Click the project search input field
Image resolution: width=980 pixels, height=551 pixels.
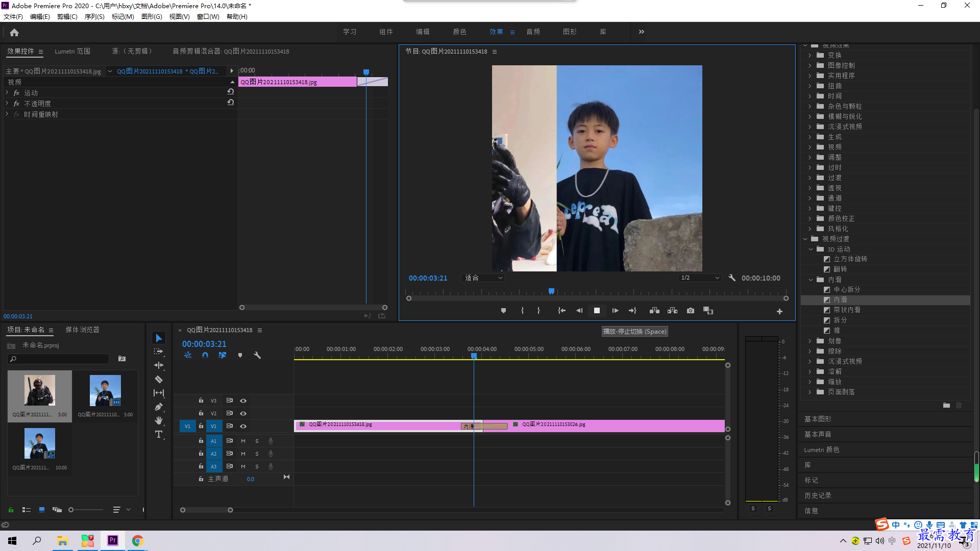click(x=59, y=359)
